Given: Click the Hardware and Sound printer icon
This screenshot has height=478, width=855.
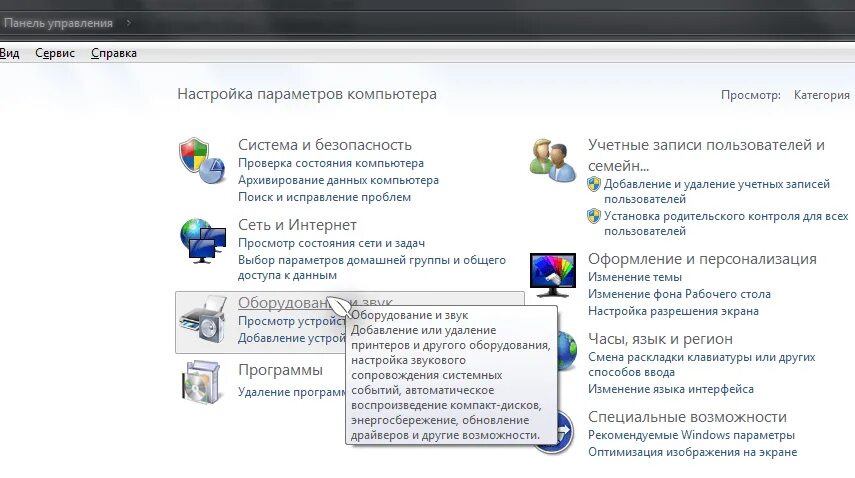Looking at the screenshot, I should point(202,320).
